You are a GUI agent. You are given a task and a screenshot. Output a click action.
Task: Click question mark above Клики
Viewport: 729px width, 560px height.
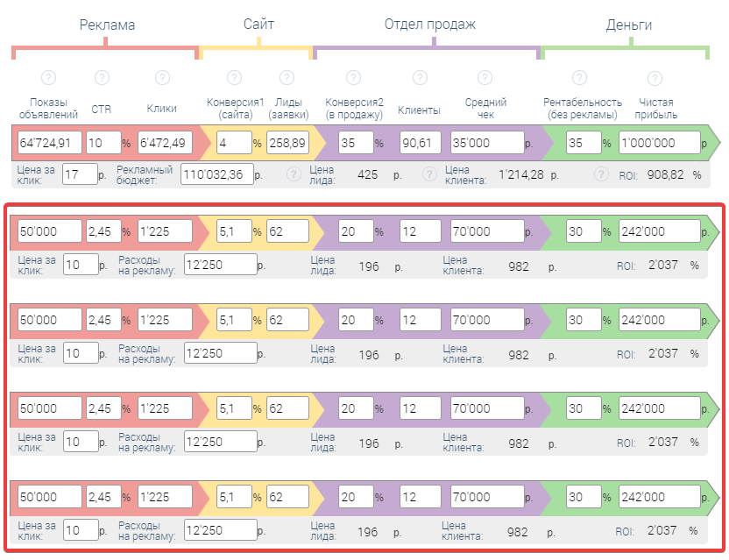[162, 77]
